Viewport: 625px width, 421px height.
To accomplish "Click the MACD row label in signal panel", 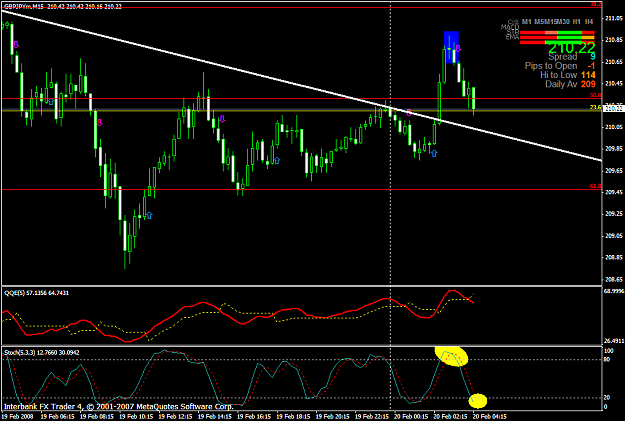I will pos(510,27).
